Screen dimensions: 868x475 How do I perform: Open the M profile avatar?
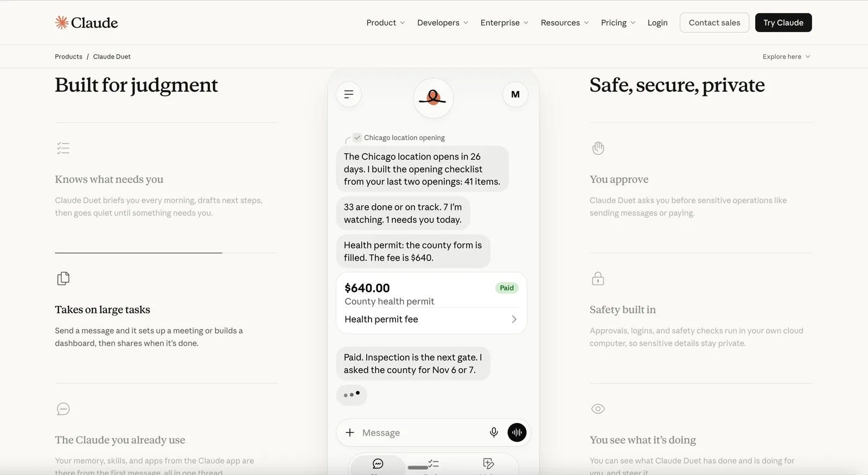pos(515,94)
